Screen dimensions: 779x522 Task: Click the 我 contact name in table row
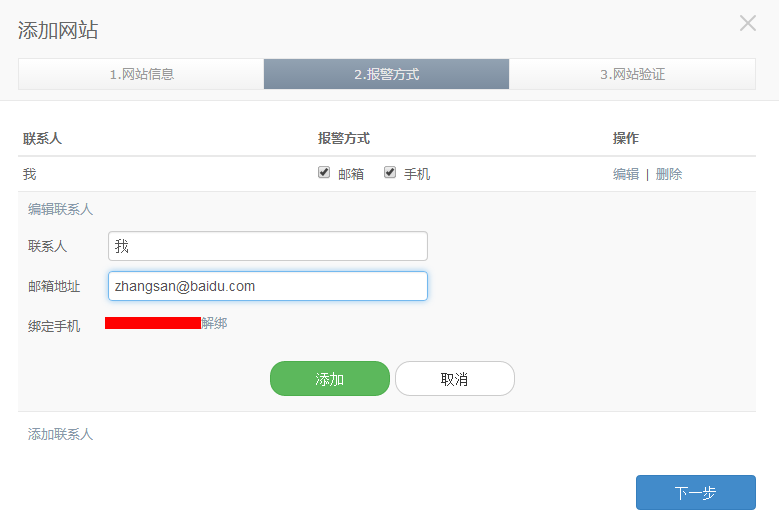click(x=29, y=174)
